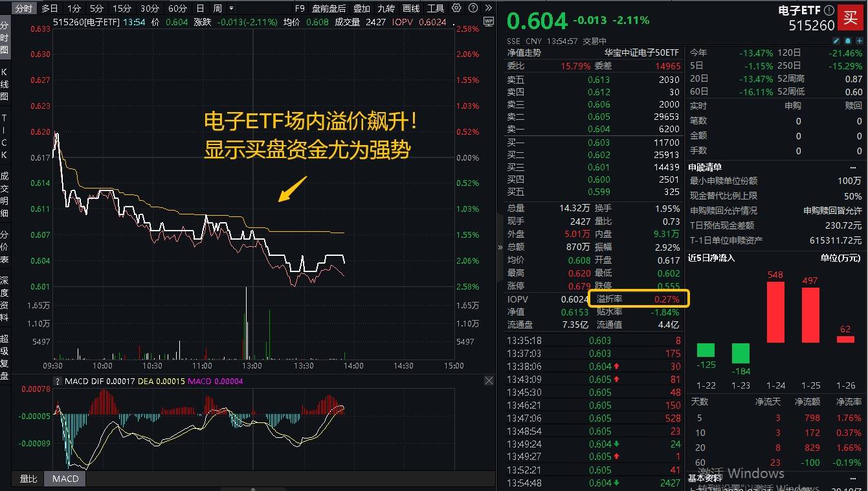
Task: Toggle the 九转 indicator
Action: point(385,8)
